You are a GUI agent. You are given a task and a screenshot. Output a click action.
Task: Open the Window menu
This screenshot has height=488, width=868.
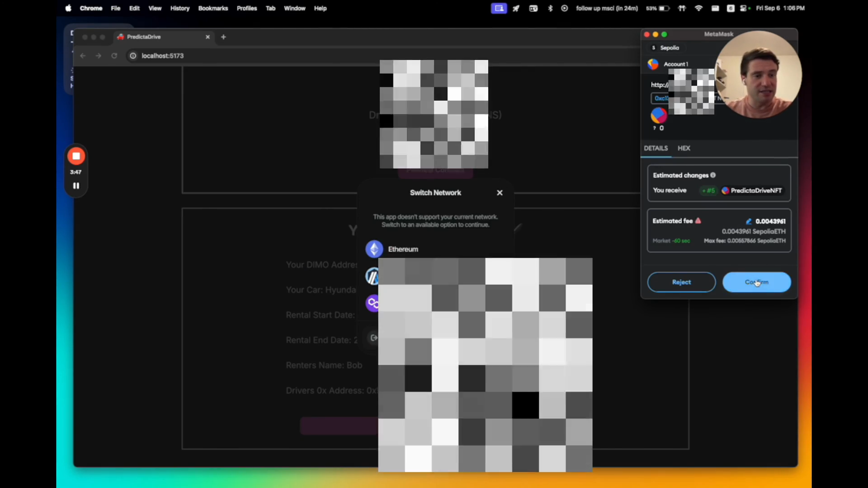(294, 8)
